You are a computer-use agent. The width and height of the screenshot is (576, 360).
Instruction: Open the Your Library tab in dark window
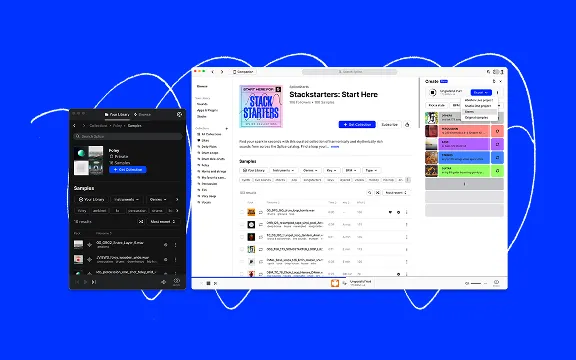117,115
